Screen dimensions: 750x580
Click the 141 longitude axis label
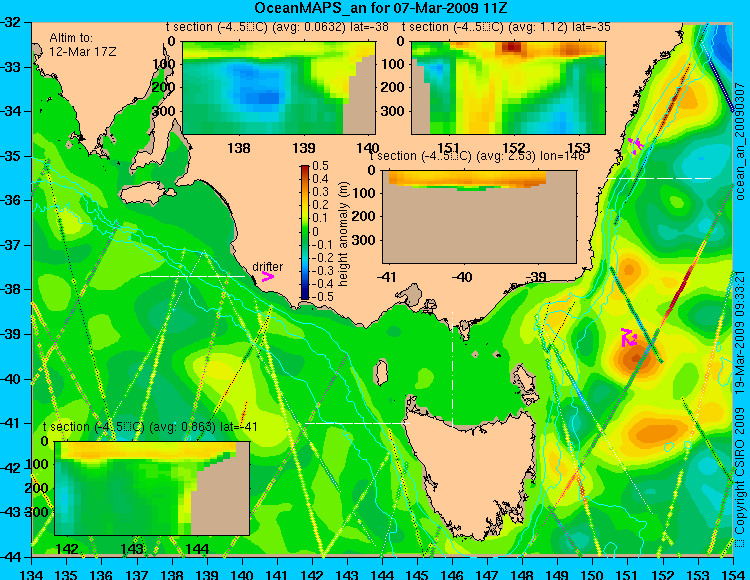click(277, 574)
